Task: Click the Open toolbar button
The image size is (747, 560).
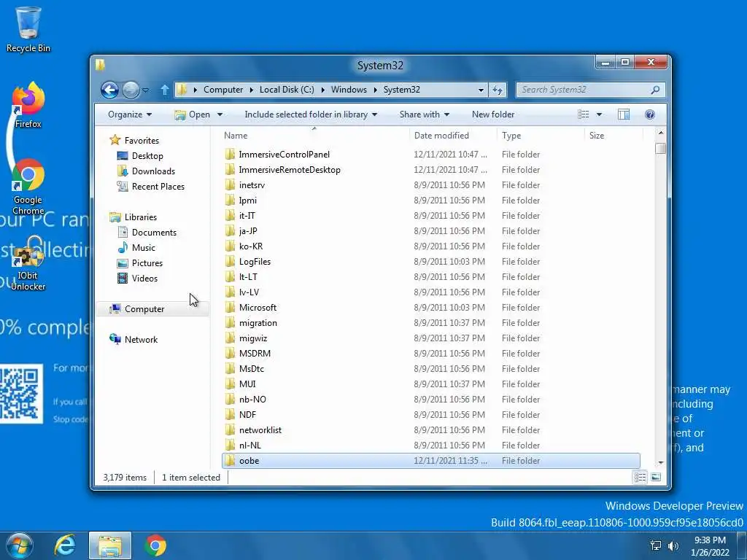Action: [193, 114]
